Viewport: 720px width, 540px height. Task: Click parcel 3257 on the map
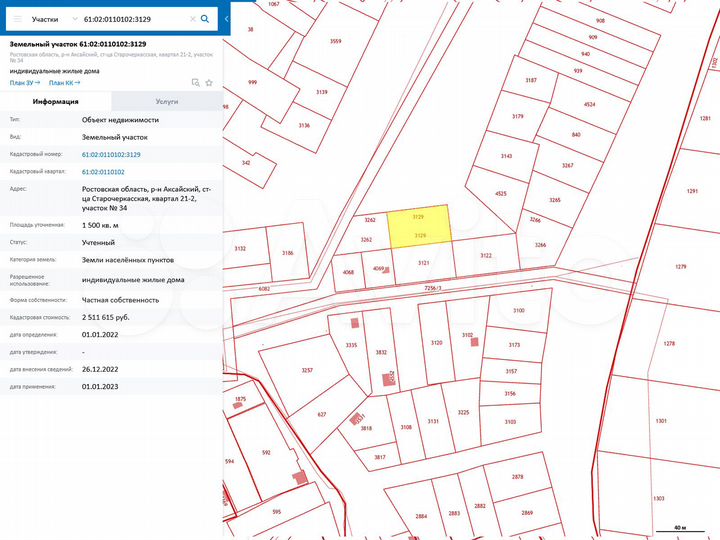(x=307, y=370)
